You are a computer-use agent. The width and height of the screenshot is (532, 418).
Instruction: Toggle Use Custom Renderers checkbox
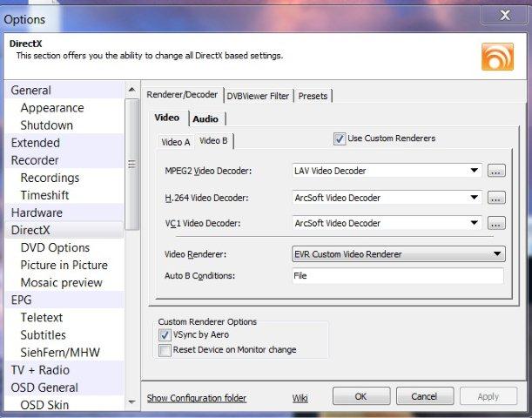340,138
